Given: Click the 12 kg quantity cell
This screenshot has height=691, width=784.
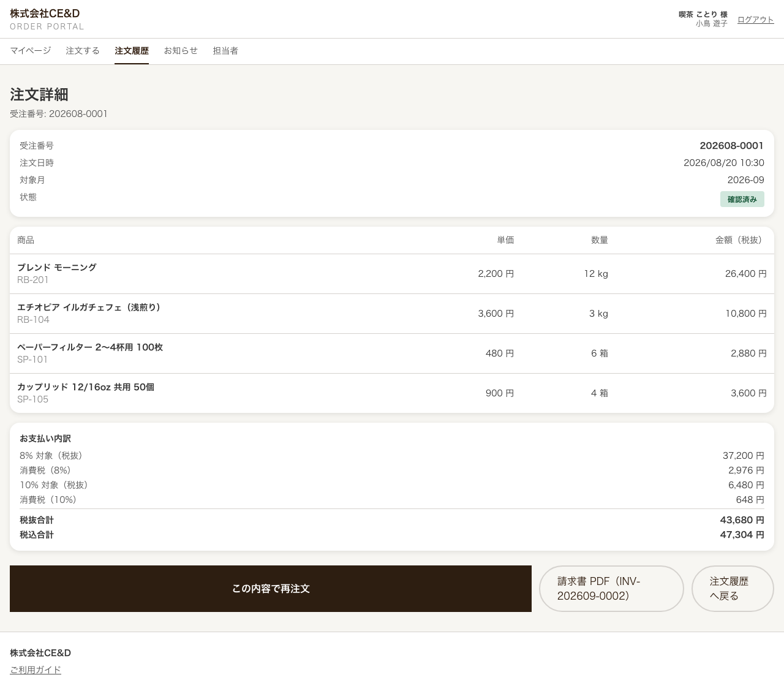Looking at the screenshot, I should point(596,274).
